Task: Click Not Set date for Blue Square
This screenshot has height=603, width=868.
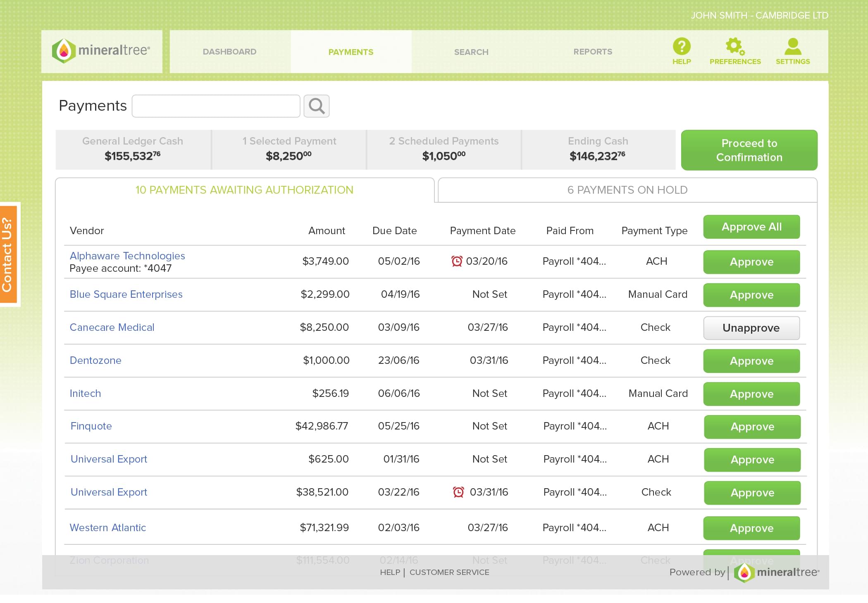Action: [x=490, y=294]
